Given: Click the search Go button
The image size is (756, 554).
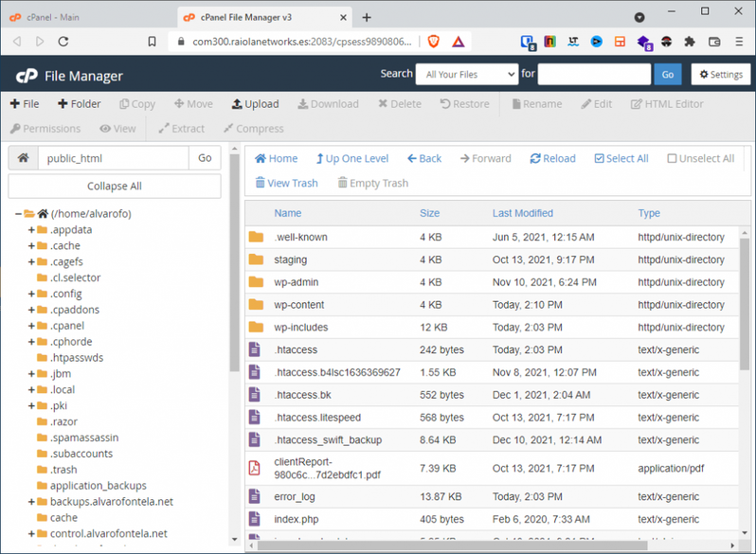Looking at the screenshot, I should 668,74.
